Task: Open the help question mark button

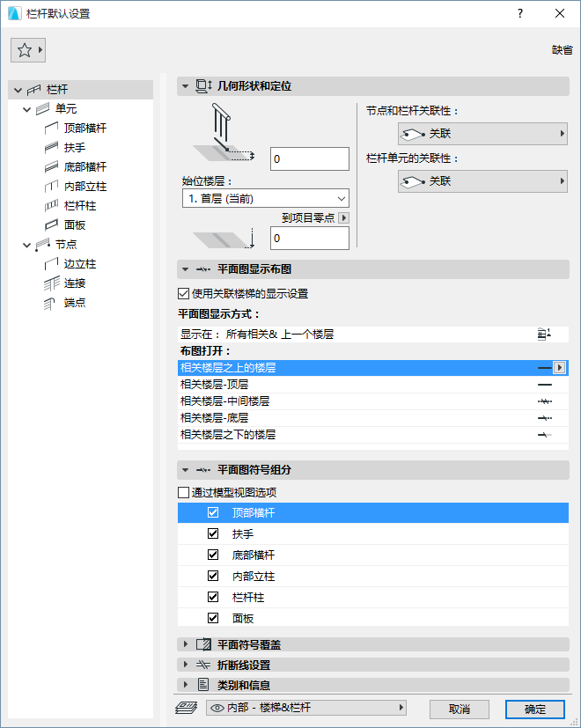Action: click(520, 13)
